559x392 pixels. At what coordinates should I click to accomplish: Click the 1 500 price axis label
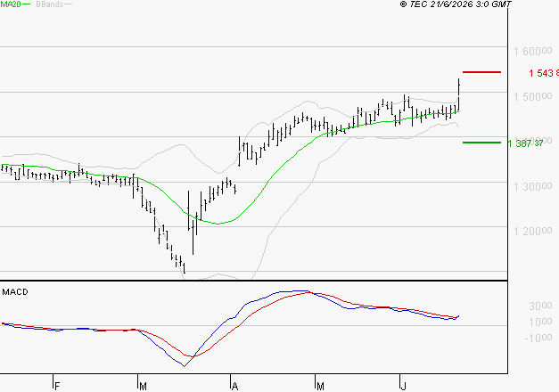[x=533, y=96]
